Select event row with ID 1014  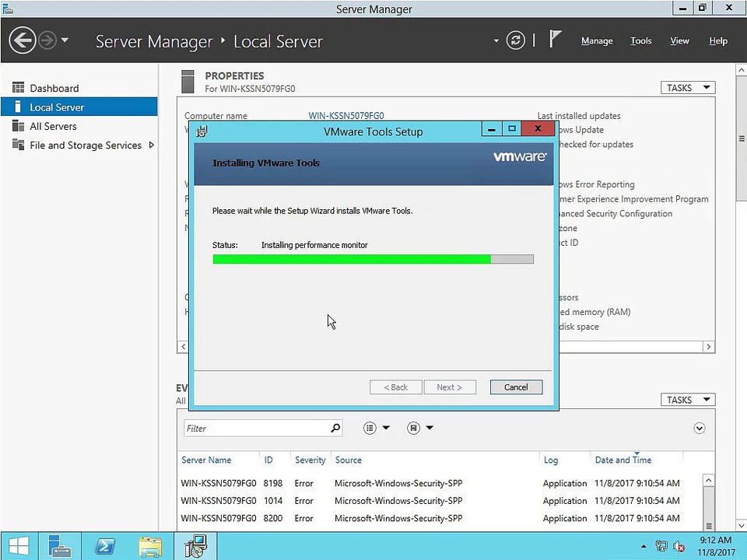pyautogui.click(x=440, y=501)
